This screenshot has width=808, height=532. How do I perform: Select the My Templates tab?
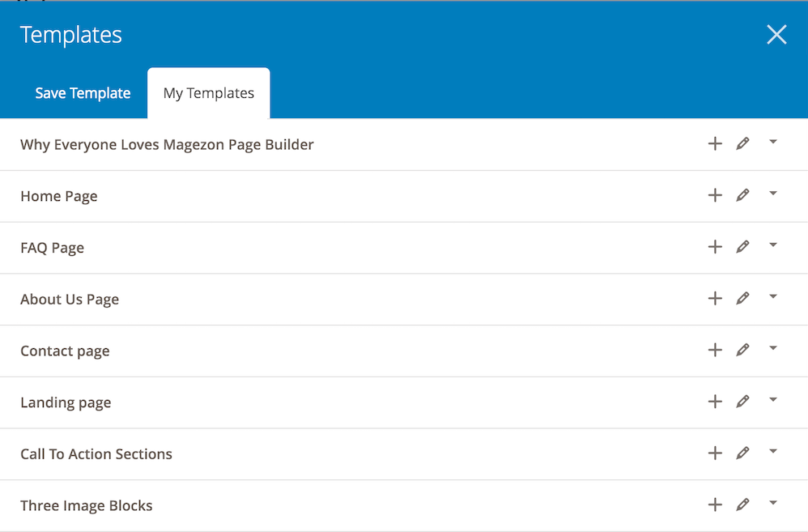click(209, 93)
